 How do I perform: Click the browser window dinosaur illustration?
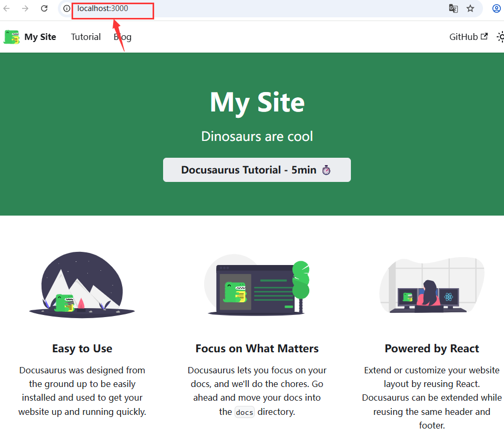(x=257, y=284)
